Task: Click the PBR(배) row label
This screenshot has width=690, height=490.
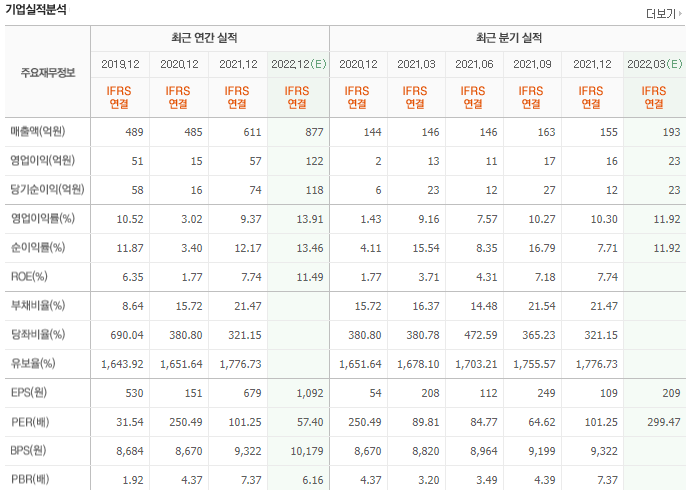Action: click(30, 479)
